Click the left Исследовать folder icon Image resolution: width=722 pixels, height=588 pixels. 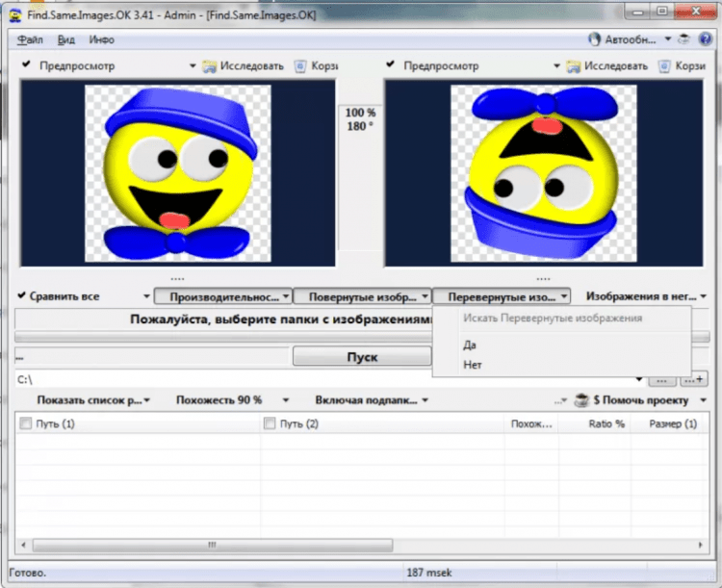[210, 66]
